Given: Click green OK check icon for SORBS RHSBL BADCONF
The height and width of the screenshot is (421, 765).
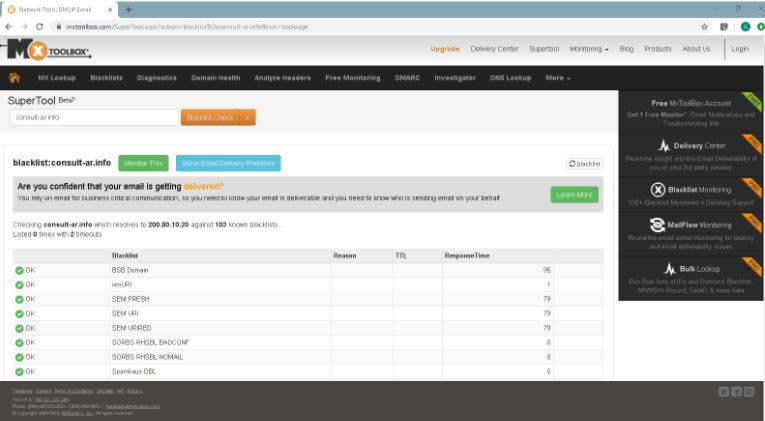Looking at the screenshot, I should pos(19,342).
